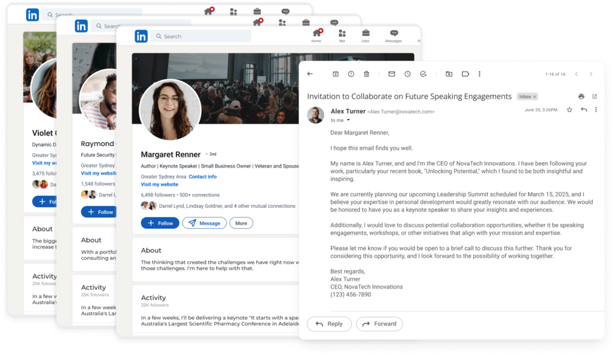615x364 pixels.
Task: Snooze the email using the clock icon
Action: coord(407,74)
